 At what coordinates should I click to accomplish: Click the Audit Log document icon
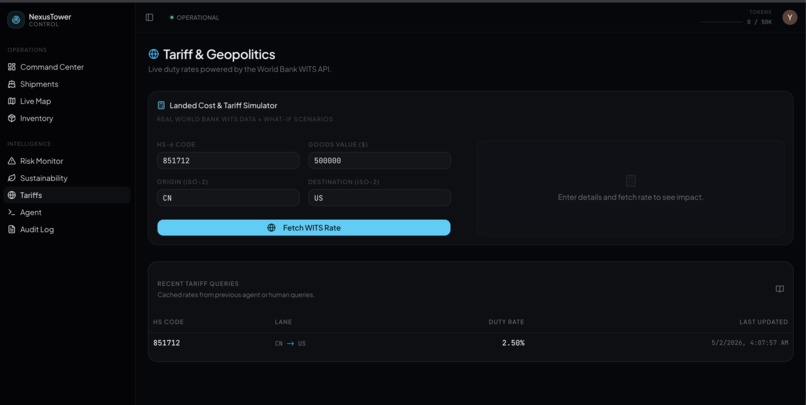point(12,229)
